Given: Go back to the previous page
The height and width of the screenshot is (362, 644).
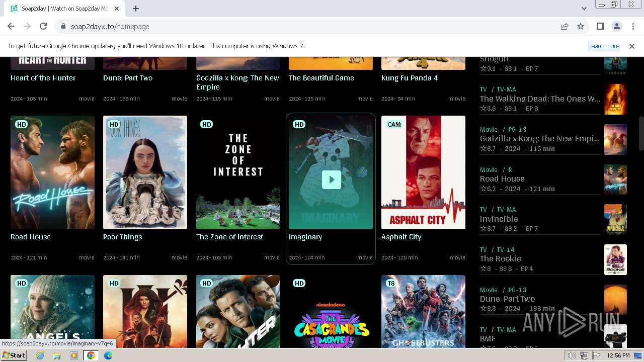Looking at the screenshot, I should point(11,26).
